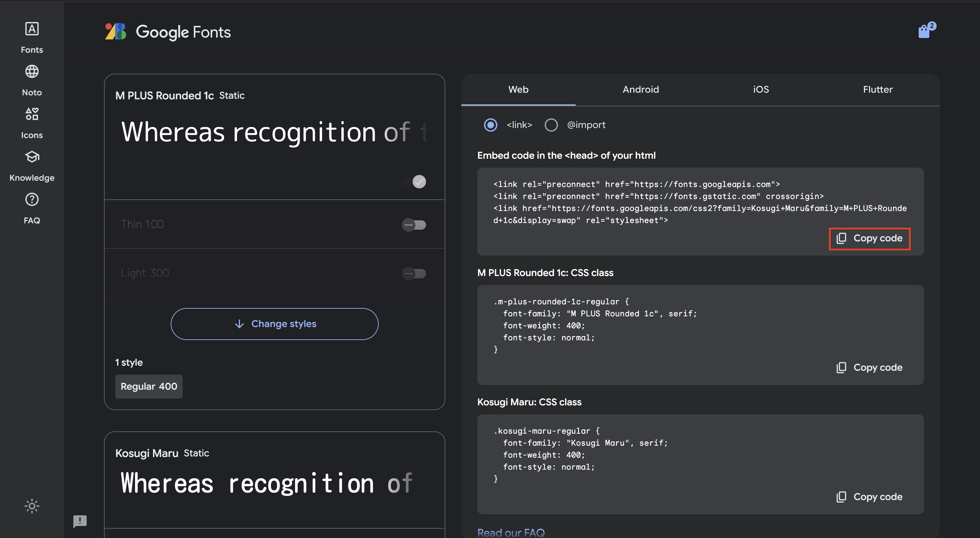Click the 'Google Fonts' wordmark text

(183, 32)
